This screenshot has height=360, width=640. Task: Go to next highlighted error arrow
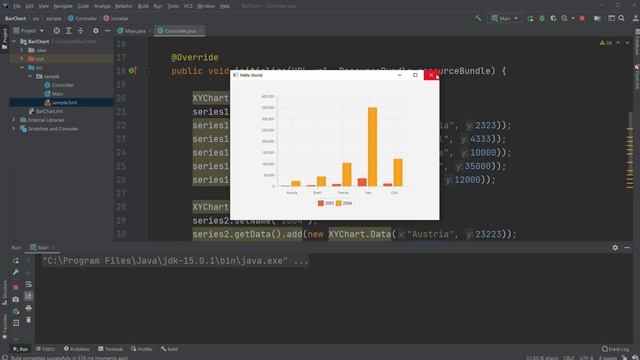coord(627,43)
